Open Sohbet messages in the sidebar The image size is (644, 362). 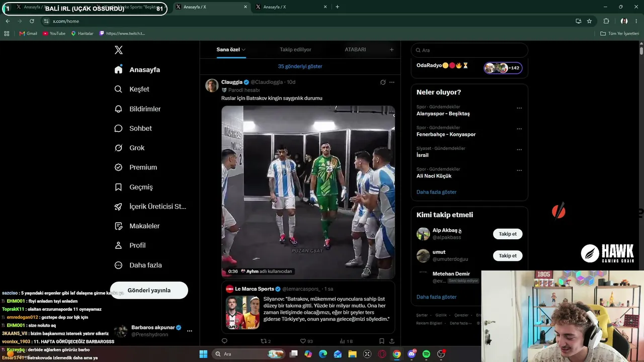tap(133, 129)
